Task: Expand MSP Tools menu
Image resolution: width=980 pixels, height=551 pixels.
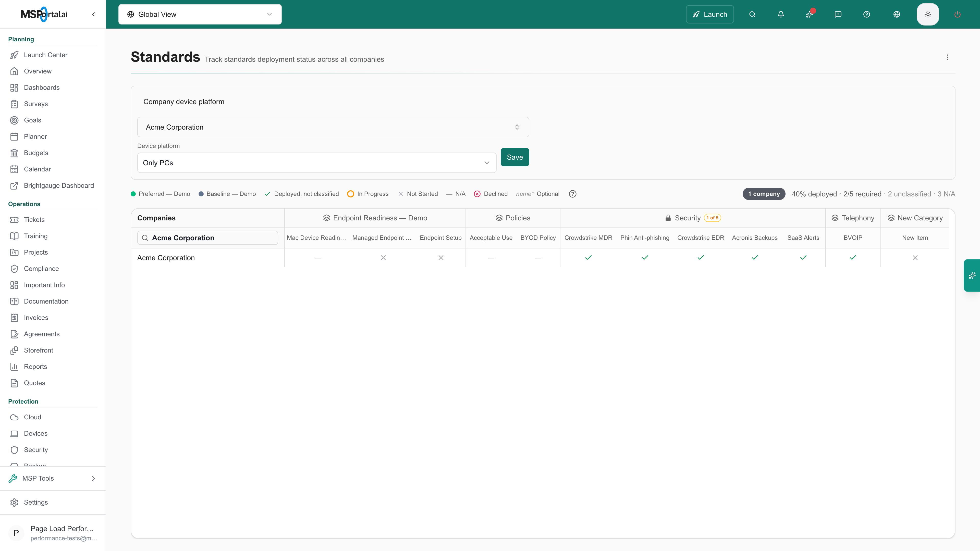Action: pyautogui.click(x=53, y=478)
